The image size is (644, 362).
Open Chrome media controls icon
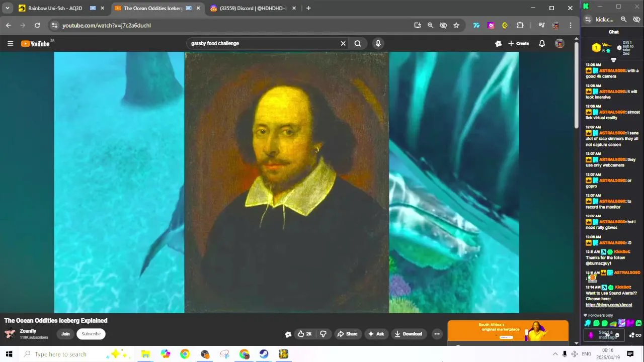[541, 25]
